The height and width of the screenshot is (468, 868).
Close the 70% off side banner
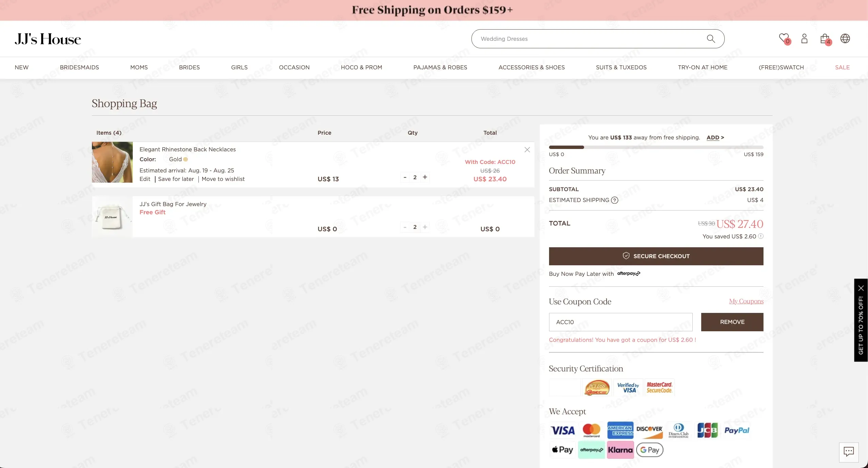point(861,288)
